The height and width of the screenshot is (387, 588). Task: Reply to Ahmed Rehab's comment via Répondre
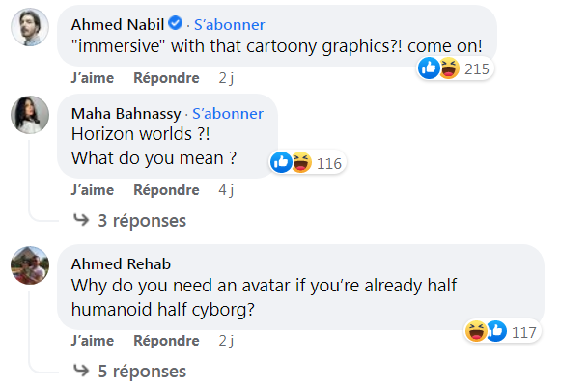coord(166,341)
